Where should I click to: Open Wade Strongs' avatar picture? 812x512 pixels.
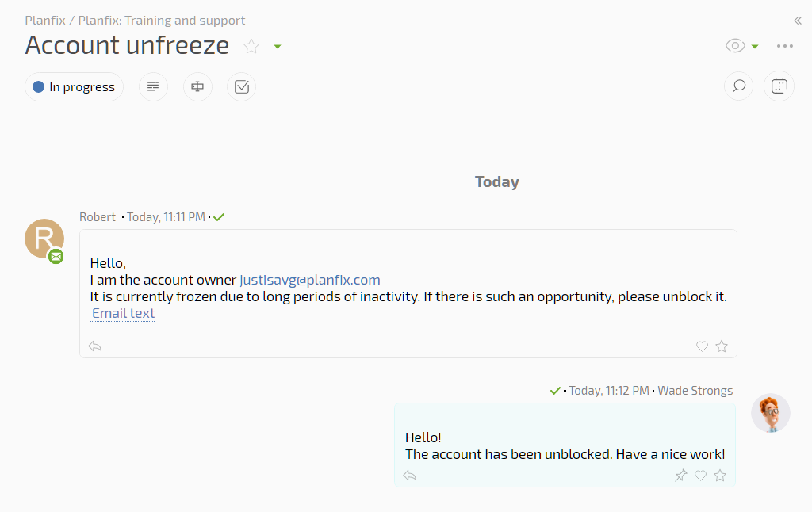[x=771, y=413]
